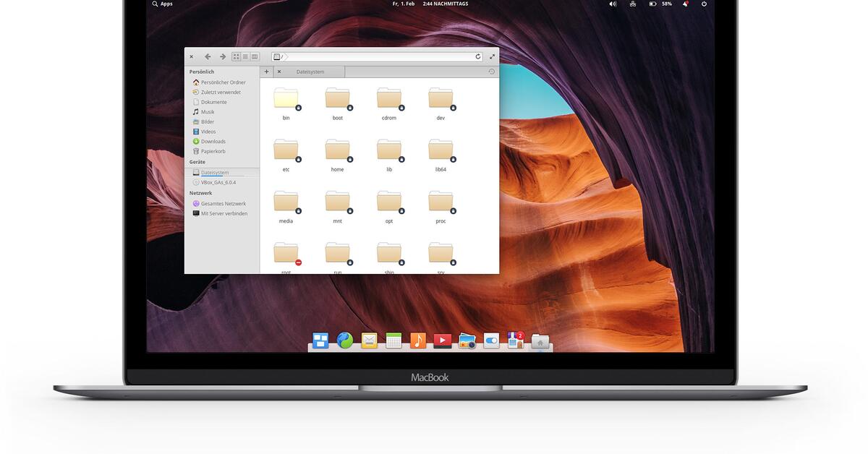Open the date and time indicator
The height and width of the screenshot is (454, 868).
430,4
